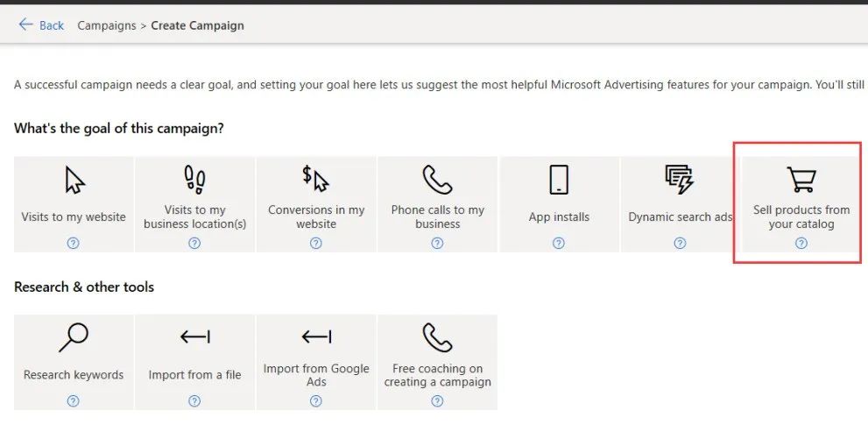Choose the Import from Google Ads arrow icon
The width and height of the screenshot is (868, 432).
coord(316,336)
